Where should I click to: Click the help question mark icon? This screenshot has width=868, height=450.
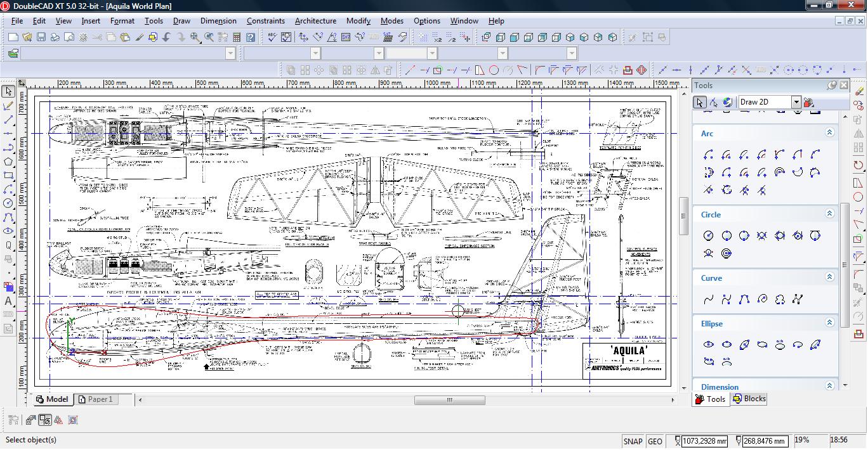pyautogui.click(x=251, y=37)
